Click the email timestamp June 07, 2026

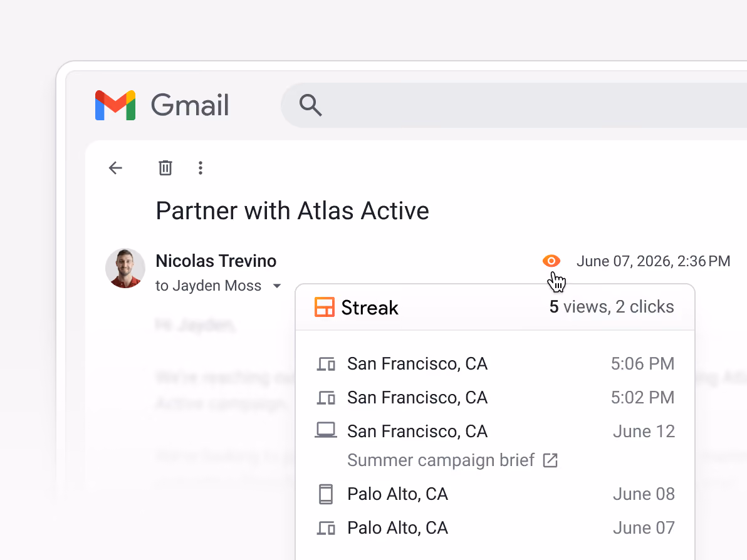click(653, 261)
